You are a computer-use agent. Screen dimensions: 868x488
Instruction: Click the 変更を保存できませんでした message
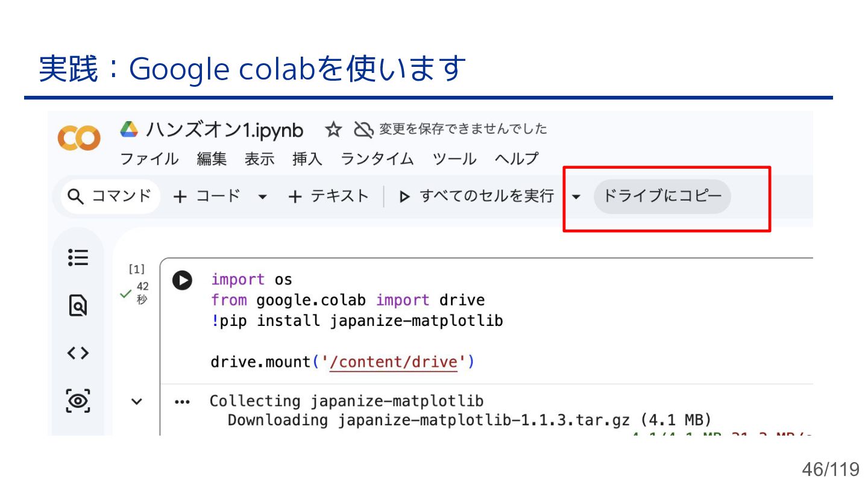pos(463,129)
